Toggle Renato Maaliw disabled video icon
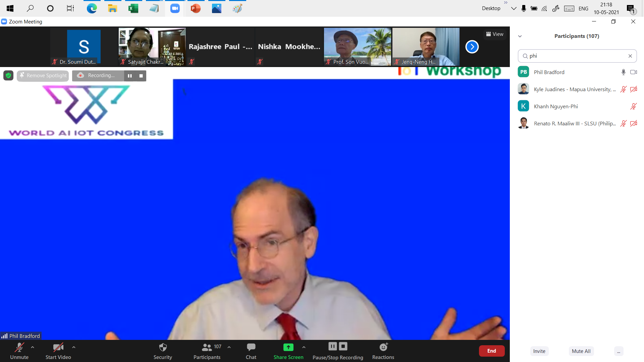 click(634, 123)
